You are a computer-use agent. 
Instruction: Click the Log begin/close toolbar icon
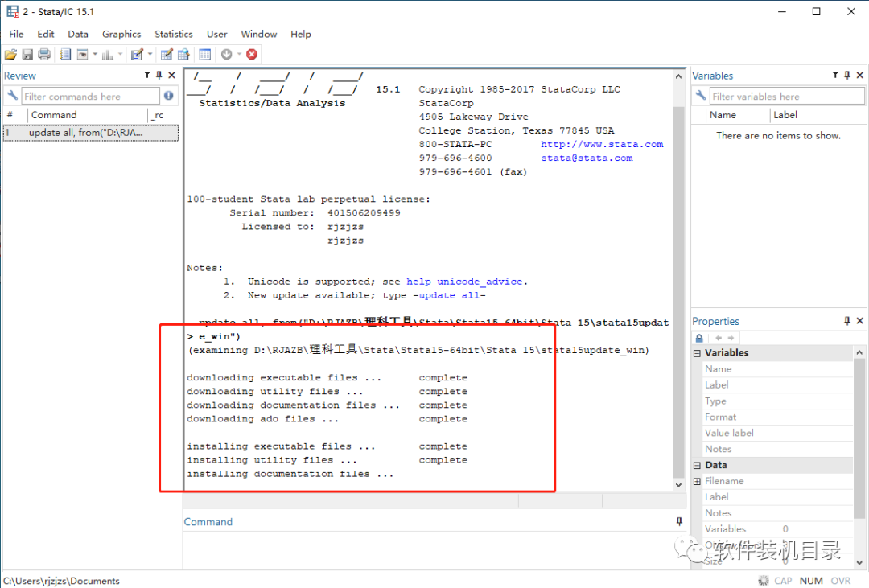65,55
